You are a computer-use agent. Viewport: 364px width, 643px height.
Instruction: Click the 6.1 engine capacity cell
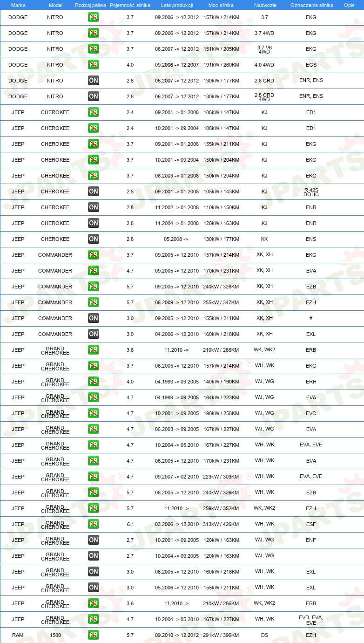point(130,524)
